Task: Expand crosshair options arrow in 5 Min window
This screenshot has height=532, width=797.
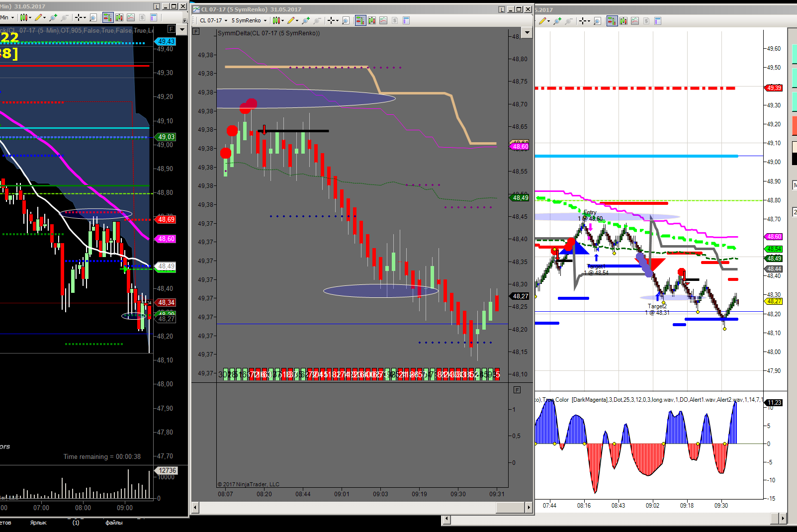Action: pyautogui.click(x=84, y=17)
